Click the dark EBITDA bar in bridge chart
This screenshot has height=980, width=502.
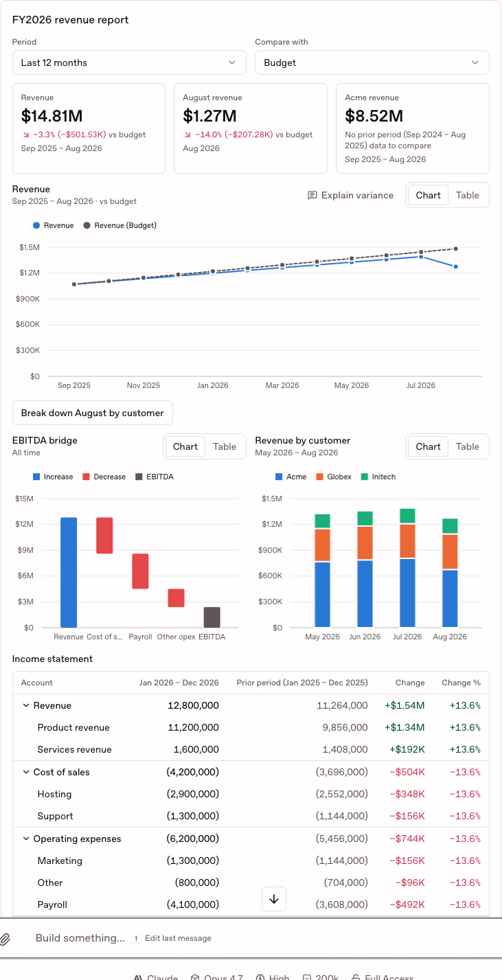click(x=212, y=617)
